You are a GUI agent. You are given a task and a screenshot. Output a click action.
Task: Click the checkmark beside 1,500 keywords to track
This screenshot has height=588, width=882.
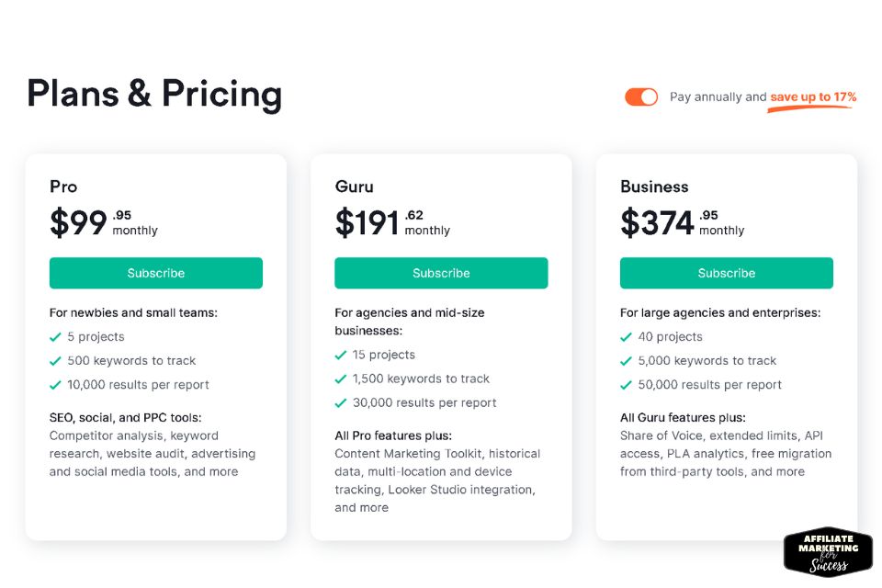340,379
